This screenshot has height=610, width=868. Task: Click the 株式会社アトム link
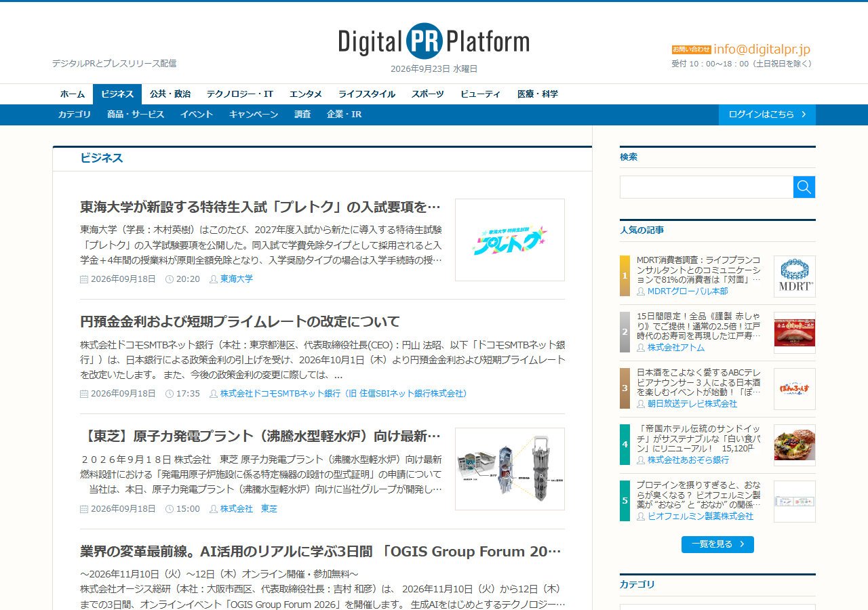(x=676, y=347)
